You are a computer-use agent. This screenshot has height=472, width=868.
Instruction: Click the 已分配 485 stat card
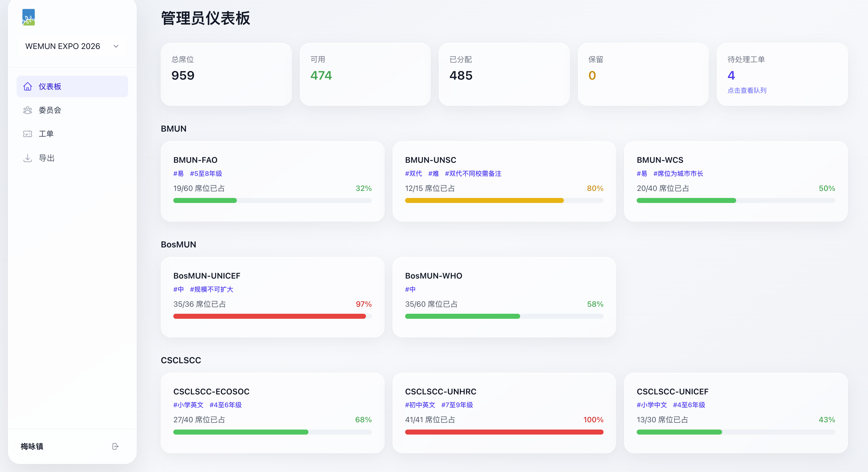tap(504, 74)
